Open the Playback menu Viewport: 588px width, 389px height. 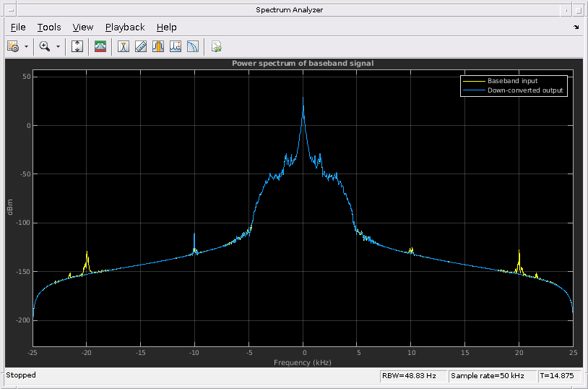click(125, 27)
